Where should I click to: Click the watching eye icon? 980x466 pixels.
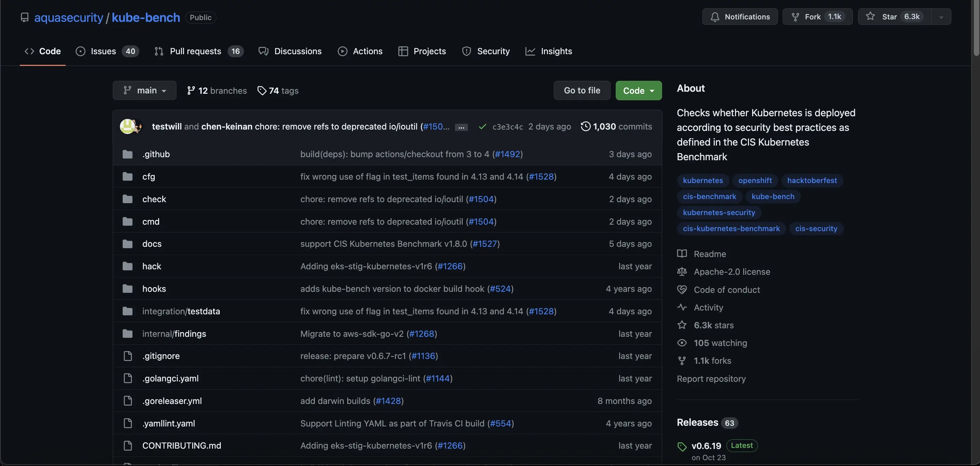click(682, 343)
